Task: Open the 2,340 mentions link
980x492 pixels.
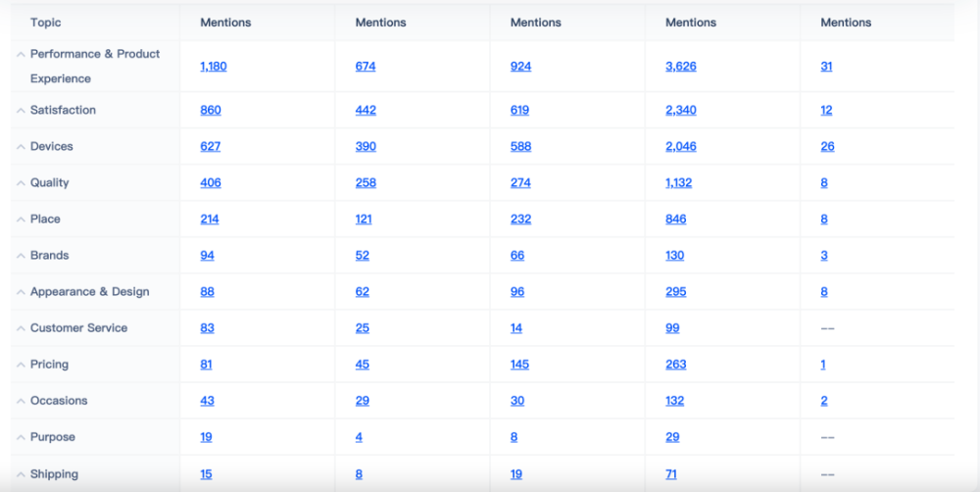Action: point(681,110)
